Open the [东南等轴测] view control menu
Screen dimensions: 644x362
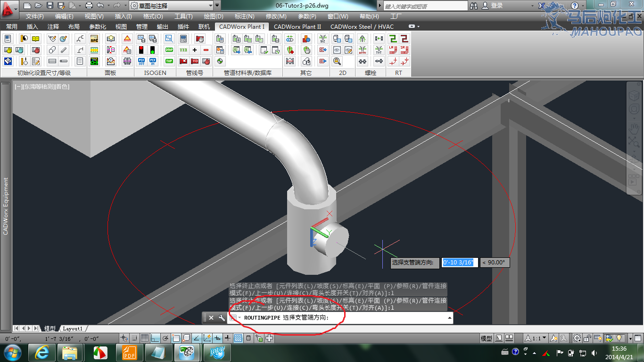[39, 86]
